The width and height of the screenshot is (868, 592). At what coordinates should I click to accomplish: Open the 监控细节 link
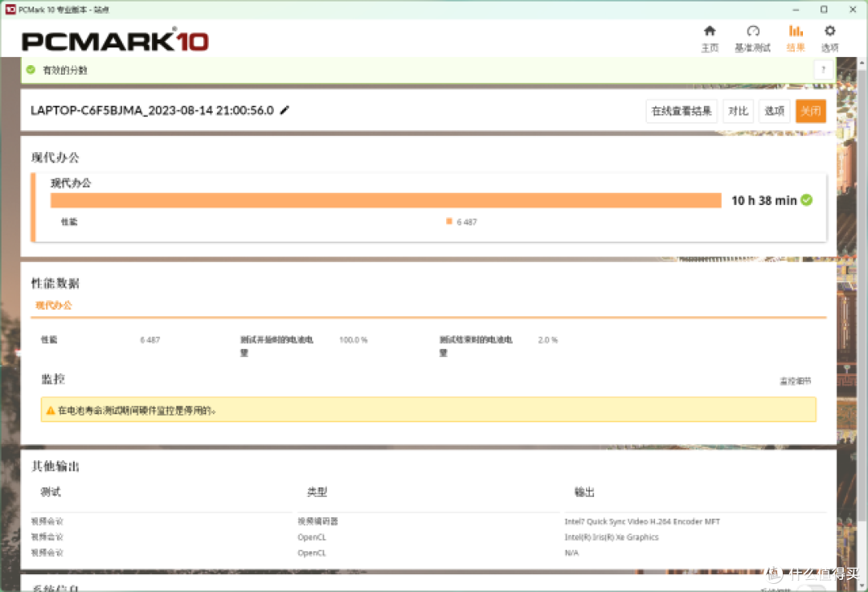[x=795, y=381]
